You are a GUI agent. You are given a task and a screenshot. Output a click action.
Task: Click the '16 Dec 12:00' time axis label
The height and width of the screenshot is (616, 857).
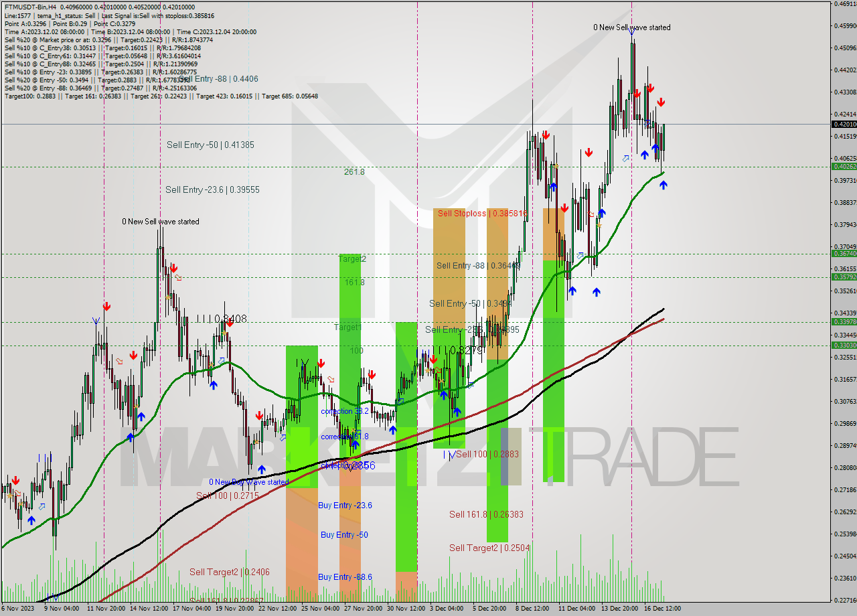coord(661,609)
